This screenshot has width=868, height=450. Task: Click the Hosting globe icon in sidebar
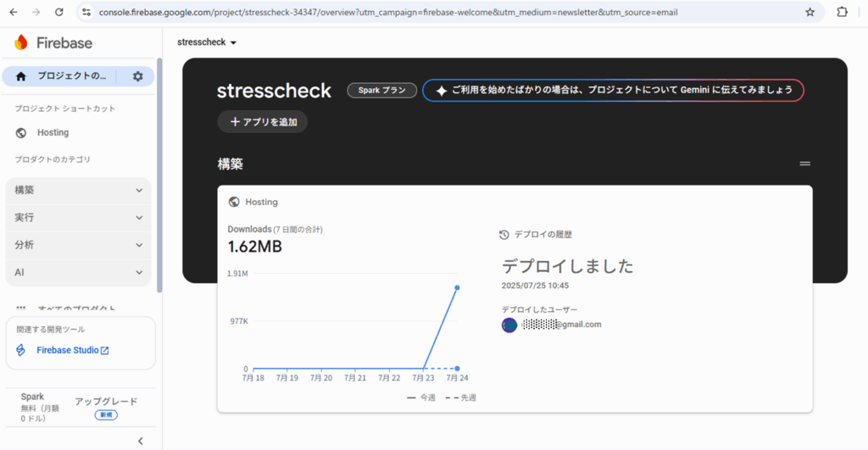21,133
